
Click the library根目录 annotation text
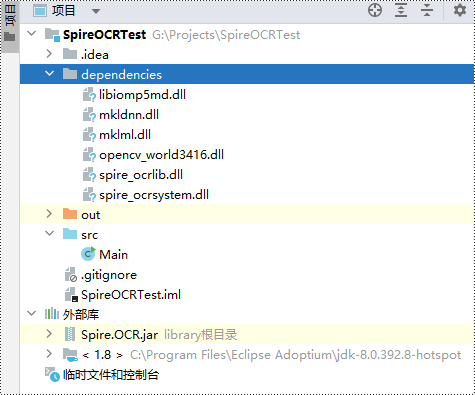(201, 335)
